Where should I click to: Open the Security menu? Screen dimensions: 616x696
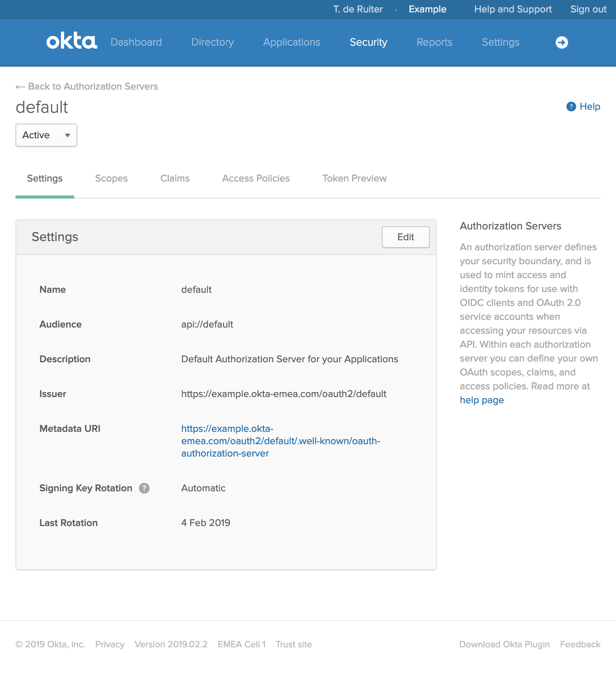pyautogui.click(x=368, y=42)
